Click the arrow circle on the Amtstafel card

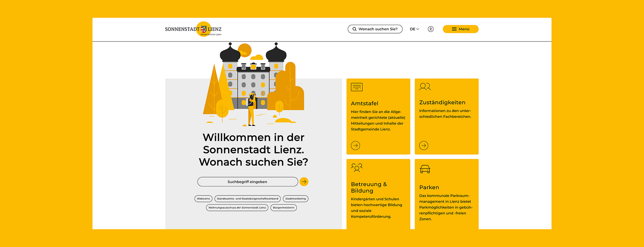point(355,146)
